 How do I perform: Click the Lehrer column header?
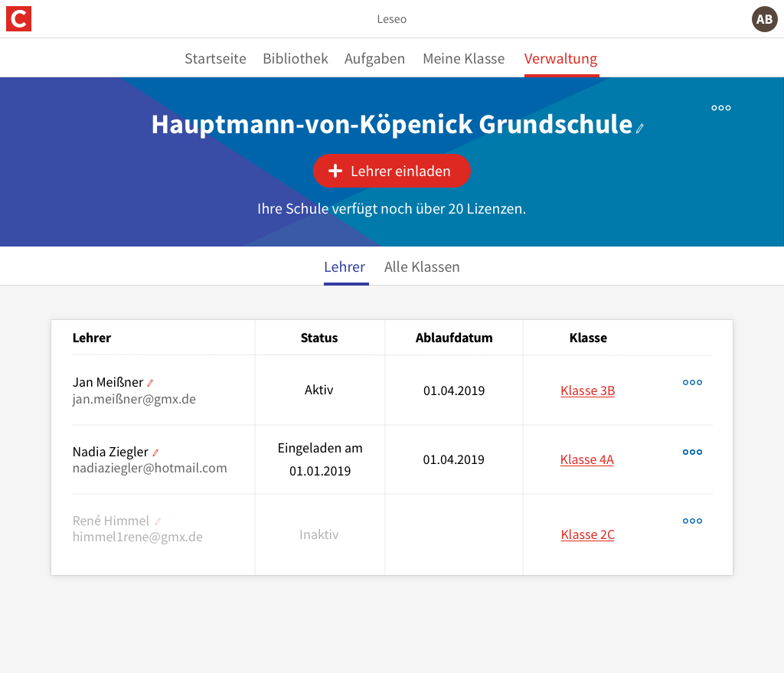click(92, 338)
